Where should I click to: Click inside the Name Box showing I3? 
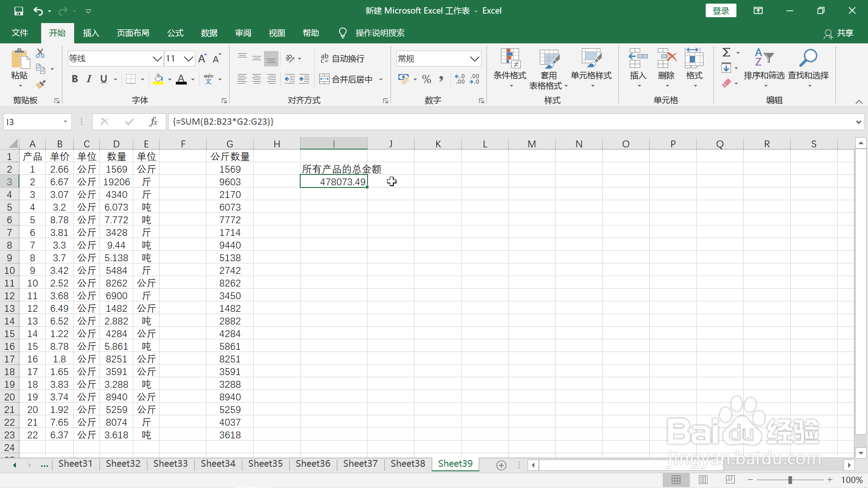[34, 122]
